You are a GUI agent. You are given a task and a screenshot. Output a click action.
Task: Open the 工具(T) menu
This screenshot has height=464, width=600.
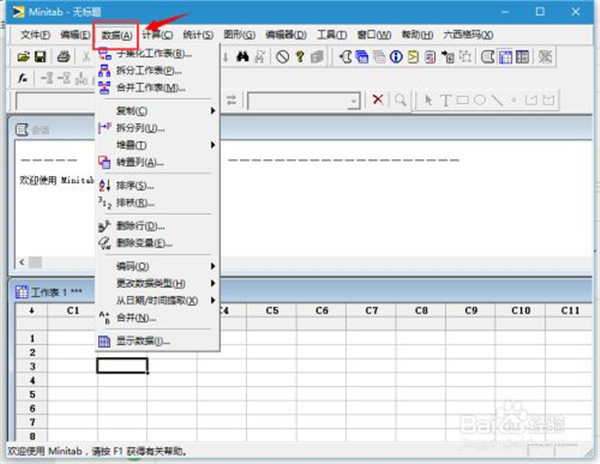[x=332, y=35]
